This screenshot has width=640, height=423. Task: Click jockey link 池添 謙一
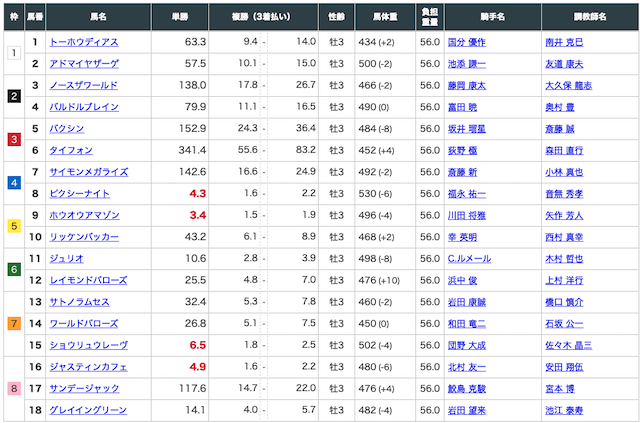click(x=467, y=64)
